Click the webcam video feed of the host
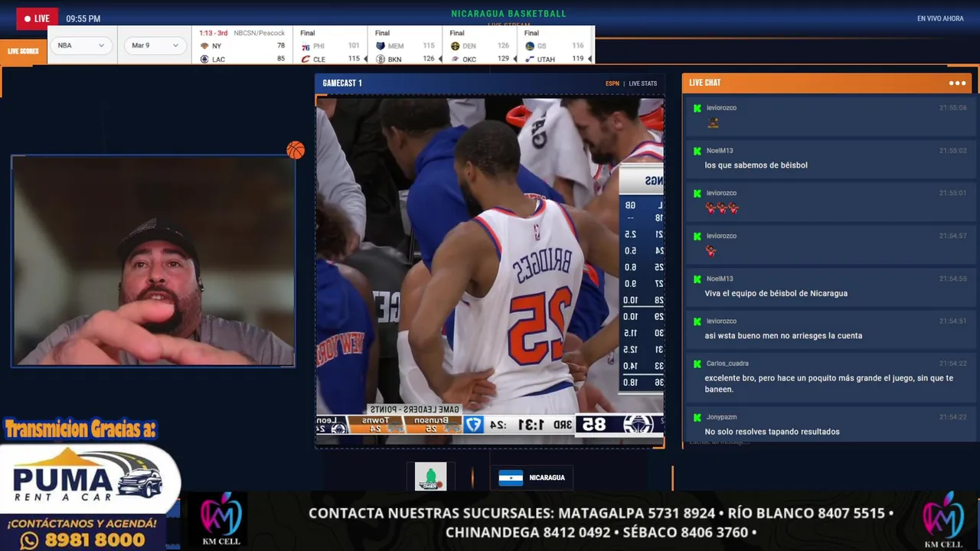The width and height of the screenshot is (980, 551). click(x=153, y=261)
